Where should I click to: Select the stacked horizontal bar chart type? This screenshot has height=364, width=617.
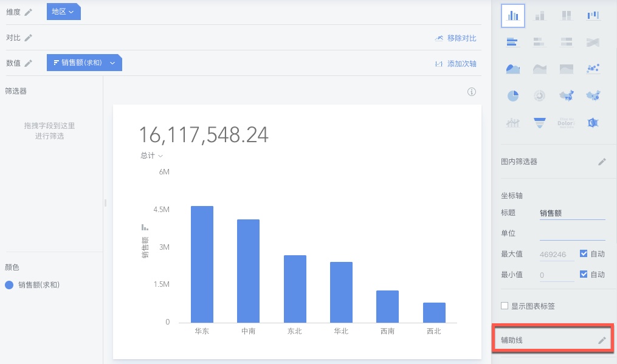click(539, 42)
